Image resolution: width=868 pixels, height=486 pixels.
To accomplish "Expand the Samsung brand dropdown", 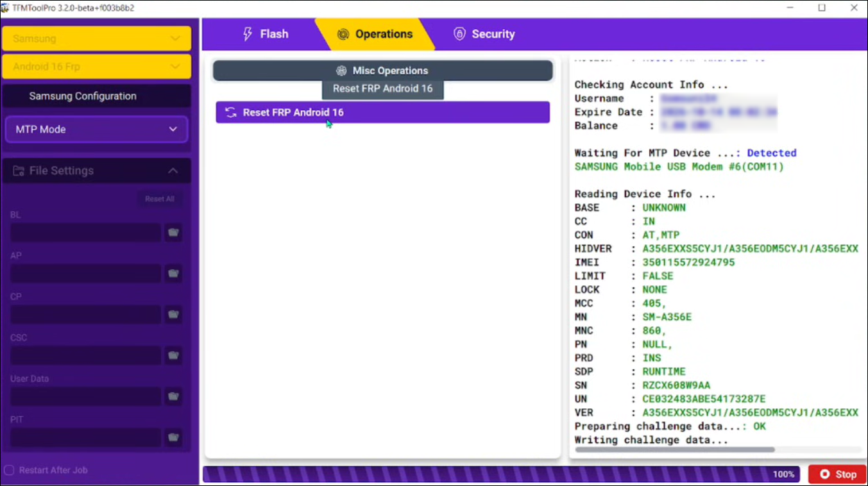I will click(x=96, y=38).
